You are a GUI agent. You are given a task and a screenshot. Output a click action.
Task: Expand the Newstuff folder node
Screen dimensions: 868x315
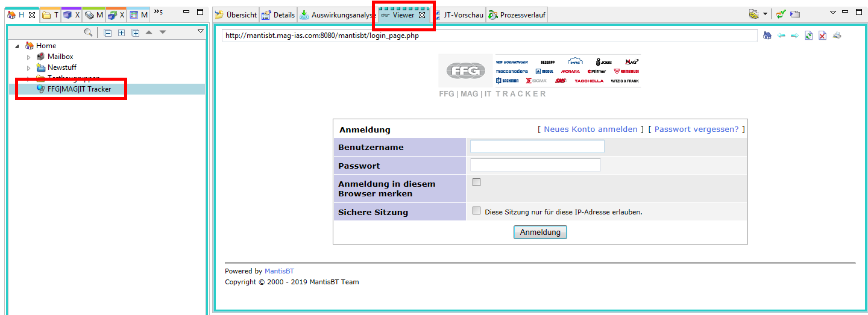(x=28, y=68)
